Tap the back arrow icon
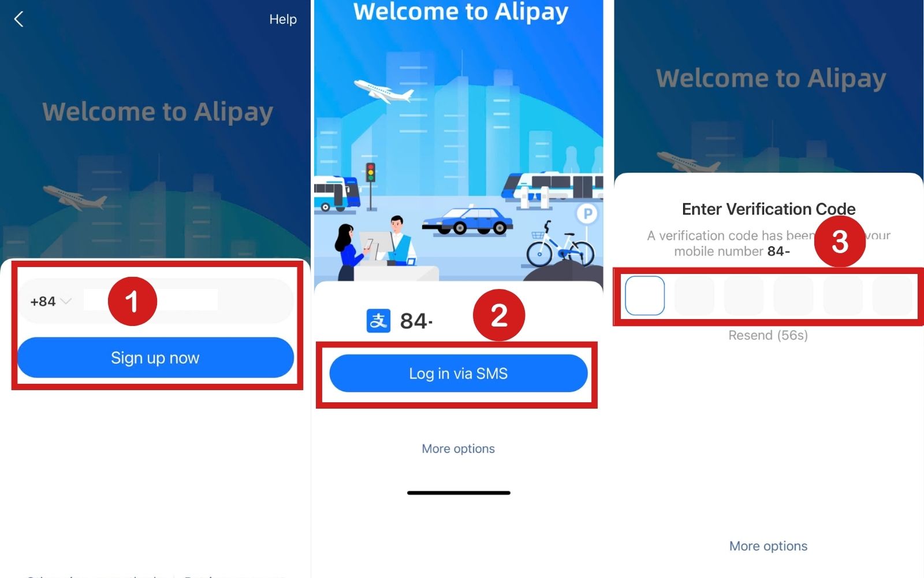The width and height of the screenshot is (924, 578). point(18,19)
